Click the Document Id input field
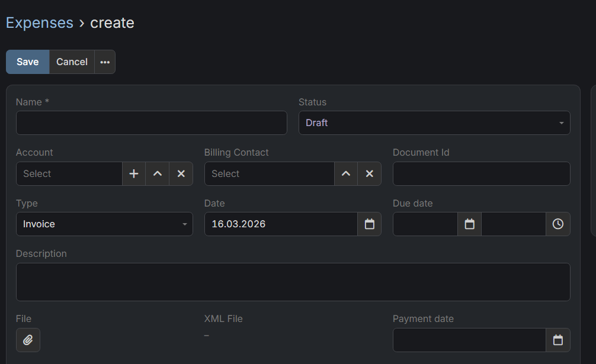This screenshot has height=364, width=596. point(481,173)
